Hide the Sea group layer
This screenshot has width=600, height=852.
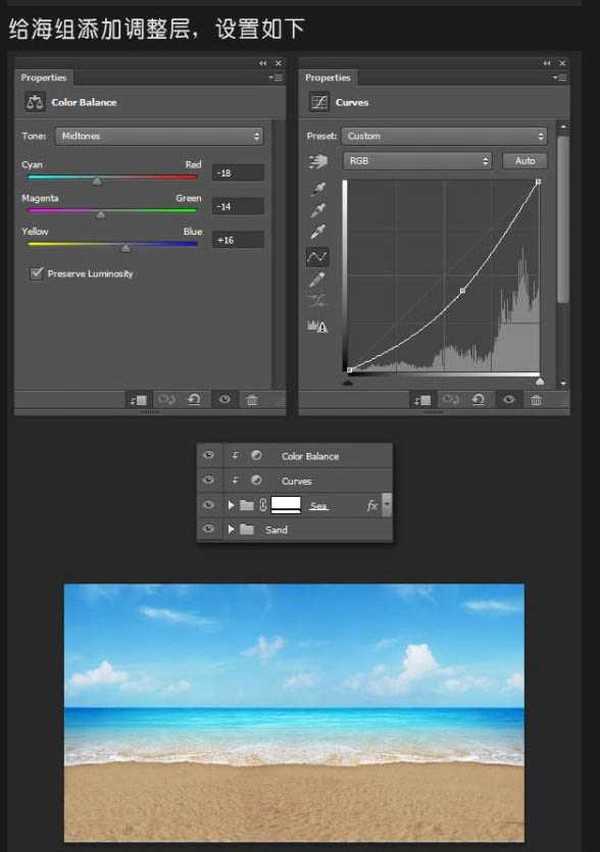point(209,505)
